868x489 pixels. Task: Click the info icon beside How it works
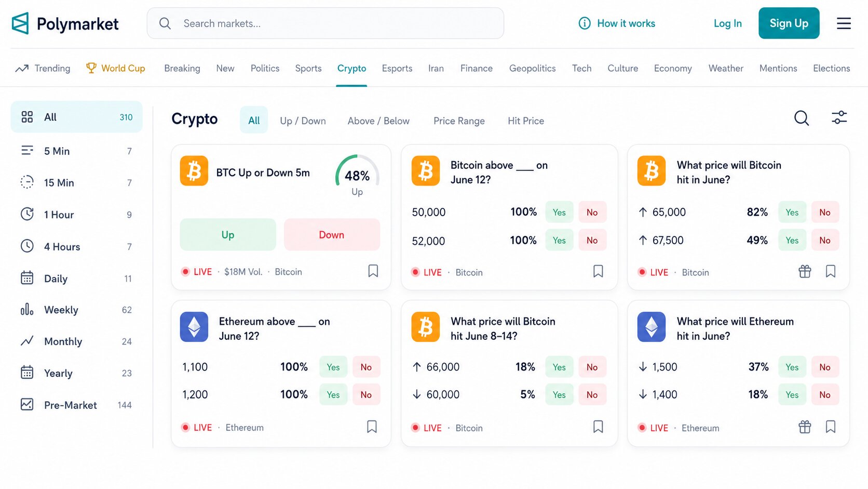[x=585, y=23]
